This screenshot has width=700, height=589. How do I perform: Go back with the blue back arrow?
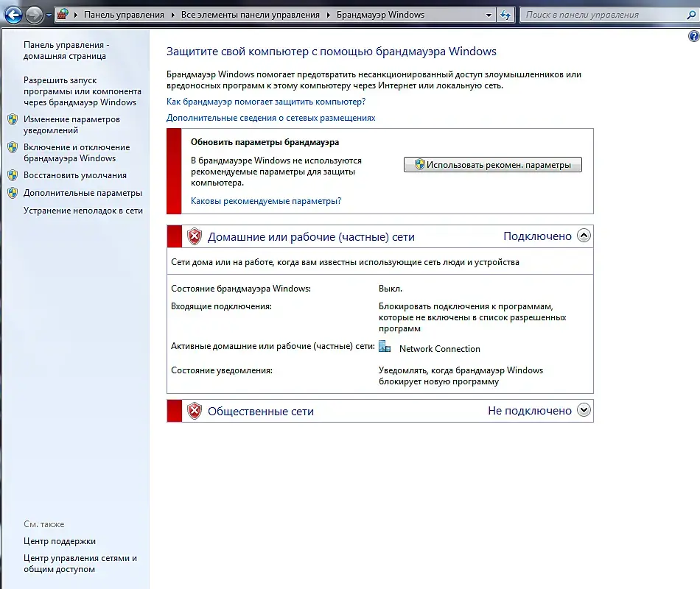click(x=13, y=15)
